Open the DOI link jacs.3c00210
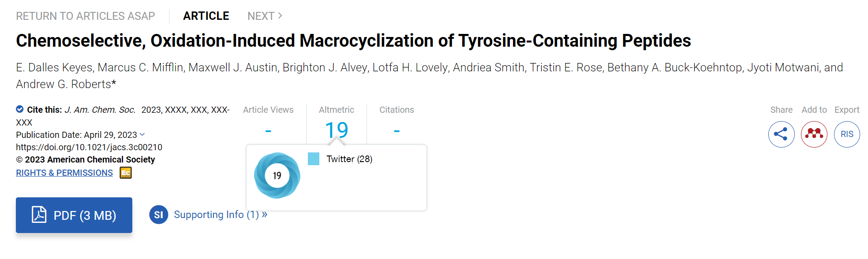868x259 pixels. (89, 147)
